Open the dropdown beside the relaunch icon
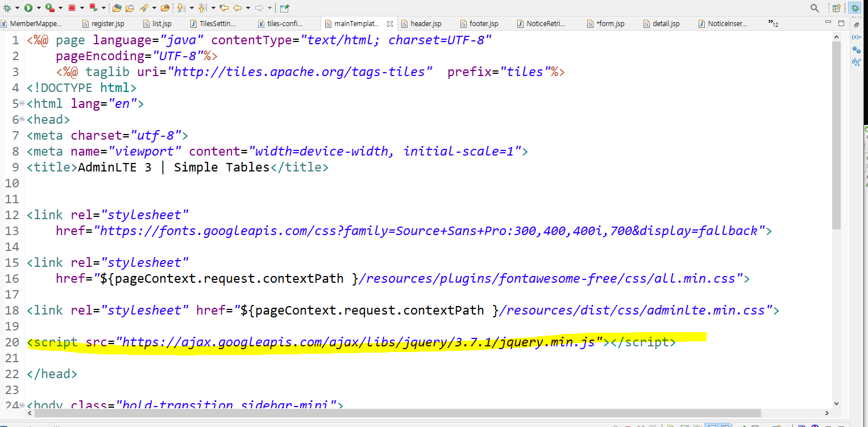This screenshot has width=868, height=427. (103, 8)
